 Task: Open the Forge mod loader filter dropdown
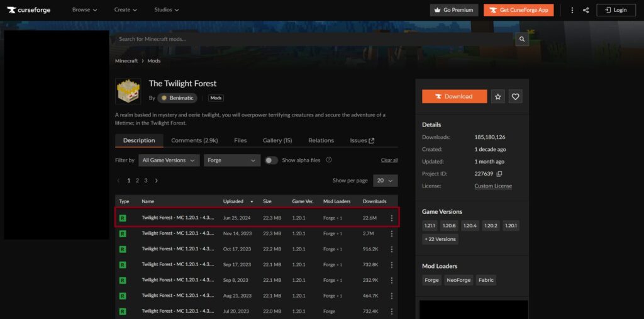[231, 160]
